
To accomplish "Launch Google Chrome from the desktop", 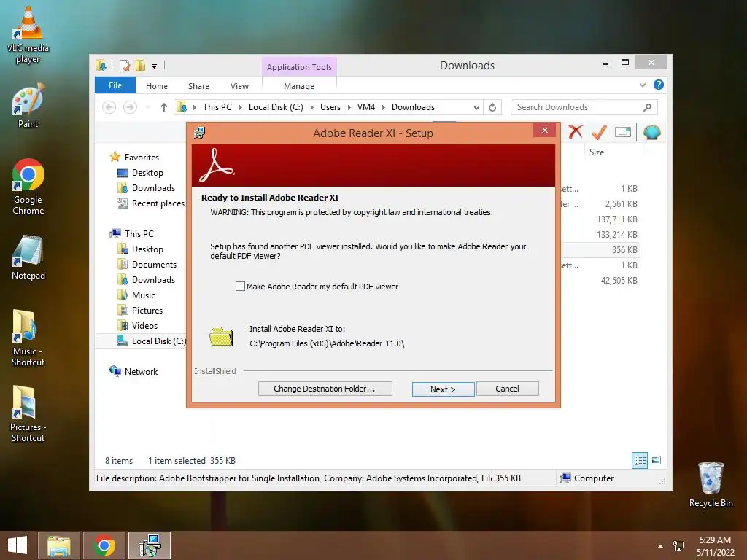I will pyautogui.click(x=28, y=187).
